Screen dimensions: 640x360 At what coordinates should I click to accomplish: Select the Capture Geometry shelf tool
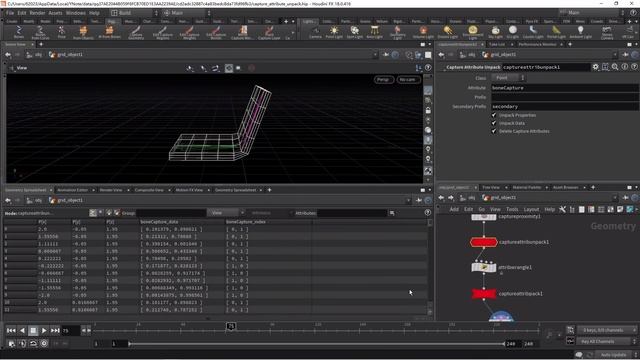[x=136, y=32]
